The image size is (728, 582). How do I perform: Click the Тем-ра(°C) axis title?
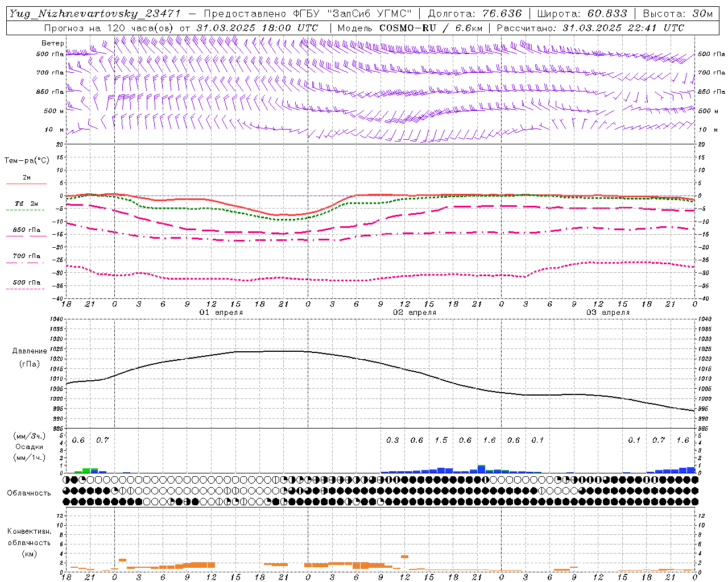tap(27, 161)
